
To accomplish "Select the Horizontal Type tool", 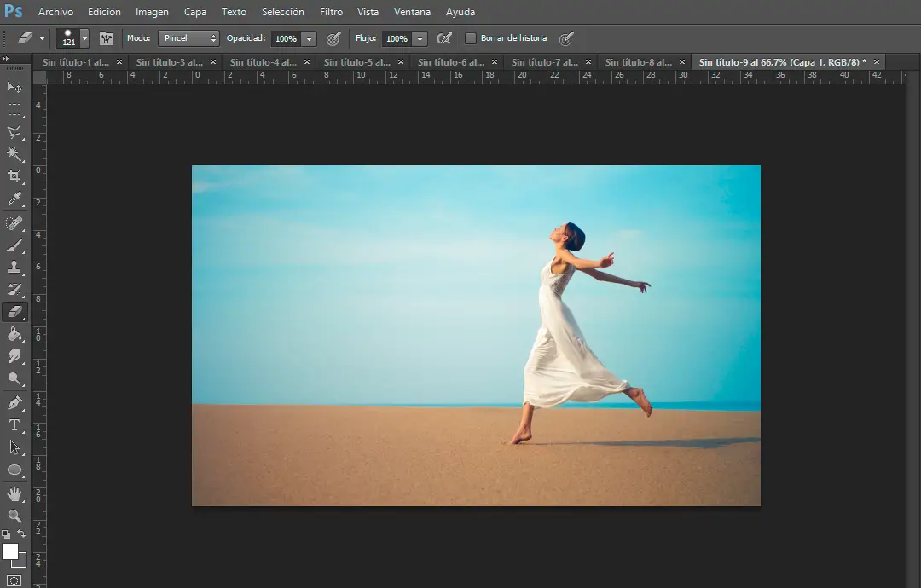I will pyautogui.click(x=14, y=425).
